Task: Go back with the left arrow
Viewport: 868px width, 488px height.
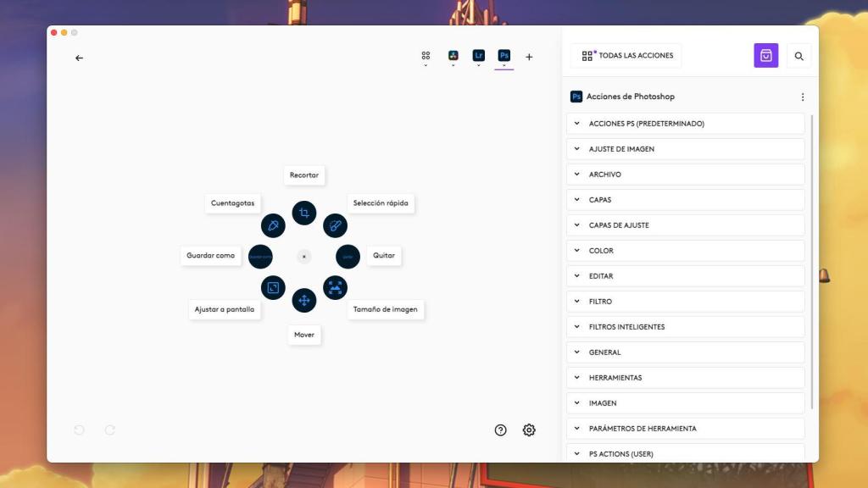Action: [x=79, y=58]
